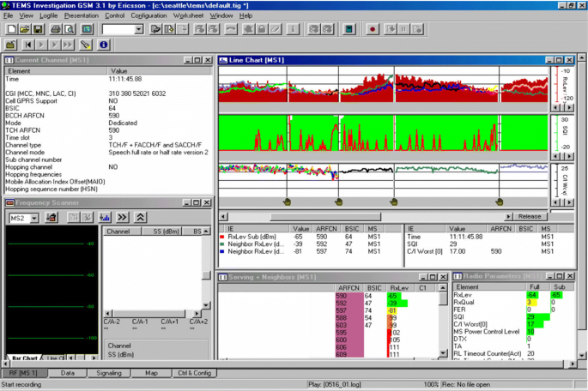Click the open logfile icon in replay toolbar

(10, 45)
